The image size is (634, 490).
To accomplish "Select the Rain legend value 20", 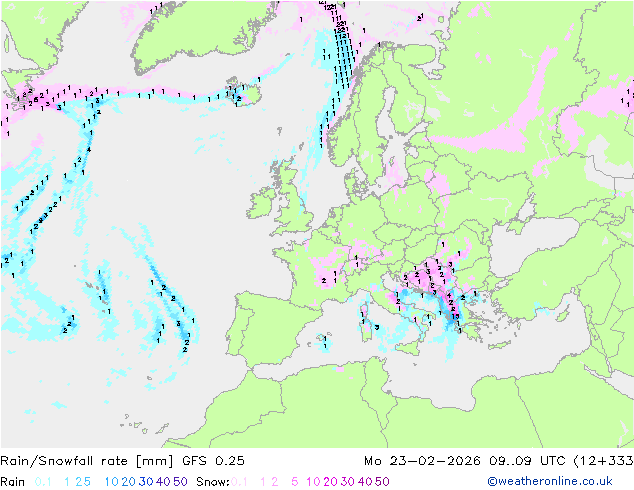I will [x=129, y=482].
